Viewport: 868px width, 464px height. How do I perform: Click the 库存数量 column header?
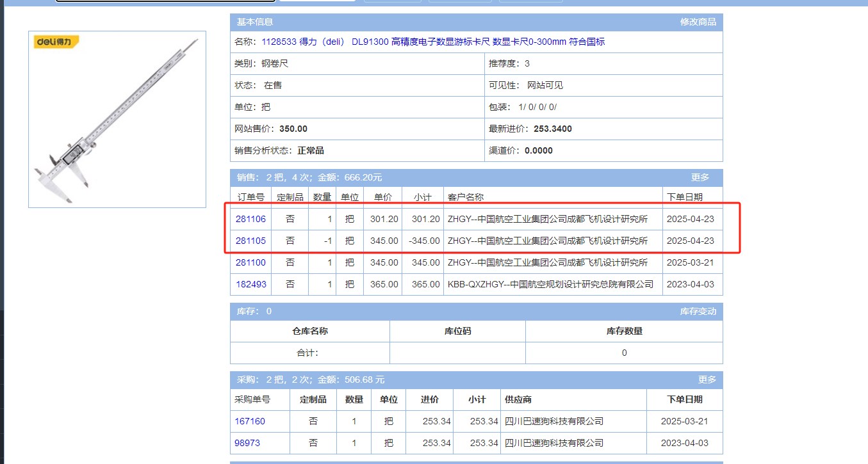click(x=624, y=331)
